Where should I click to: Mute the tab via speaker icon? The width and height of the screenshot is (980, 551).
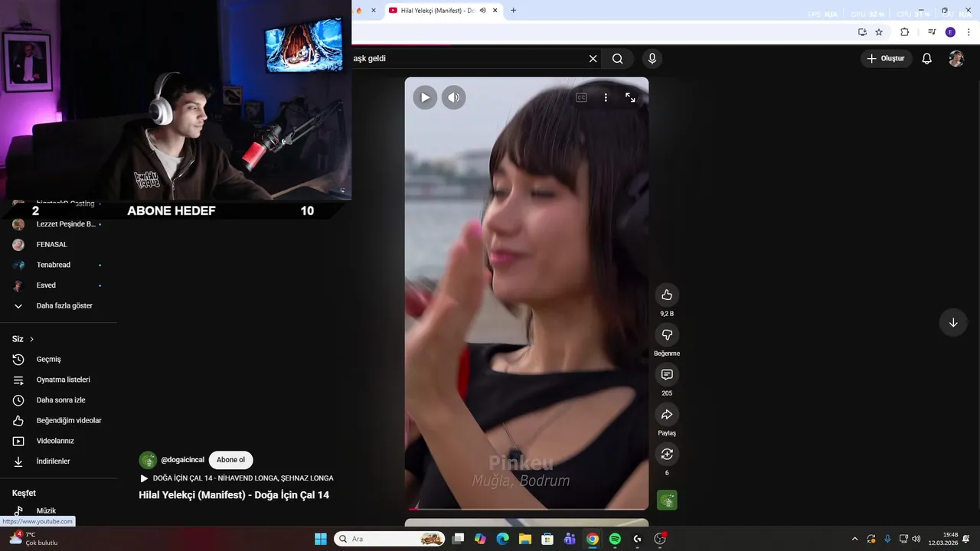tap(483, 11)
